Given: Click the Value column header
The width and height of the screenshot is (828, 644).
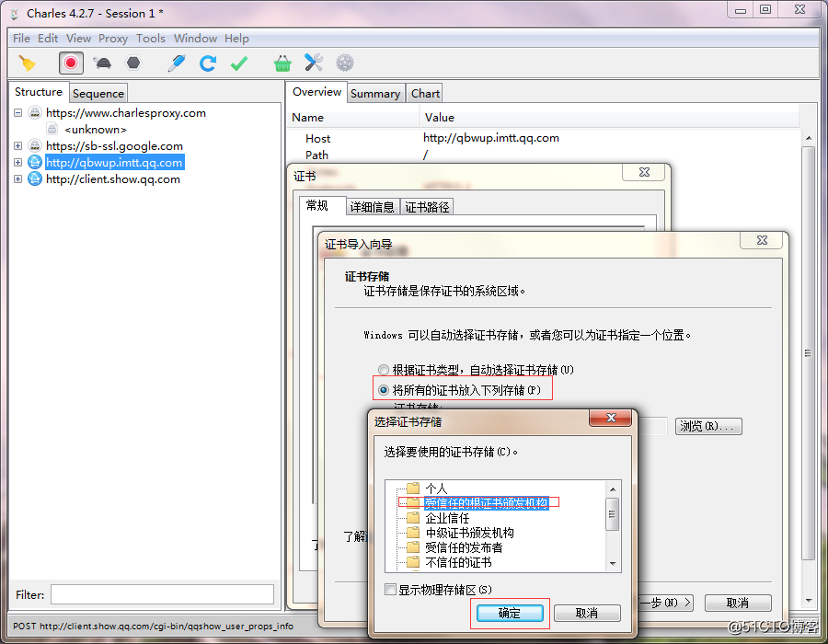Looking at the screenshot, I should click(x=610, y=117).
